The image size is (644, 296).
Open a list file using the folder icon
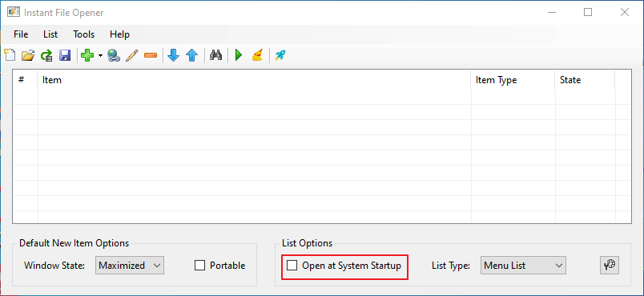28,55
